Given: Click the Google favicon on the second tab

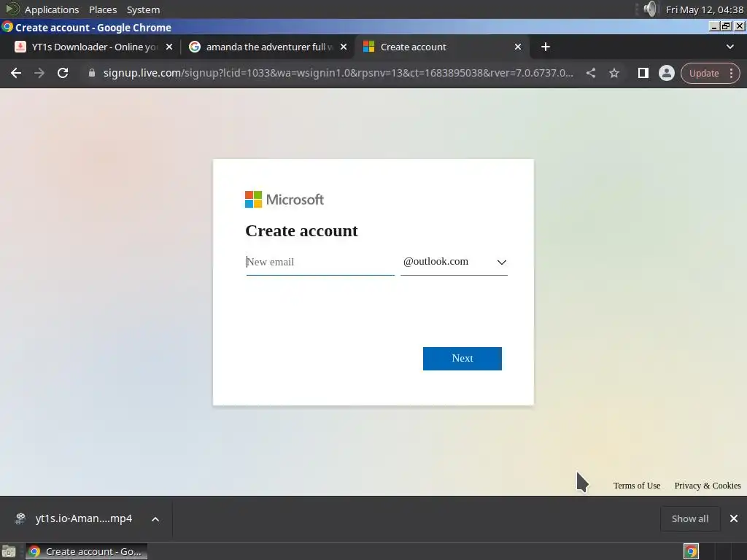Looking at the screenshot, I should [x=194, y=47].
